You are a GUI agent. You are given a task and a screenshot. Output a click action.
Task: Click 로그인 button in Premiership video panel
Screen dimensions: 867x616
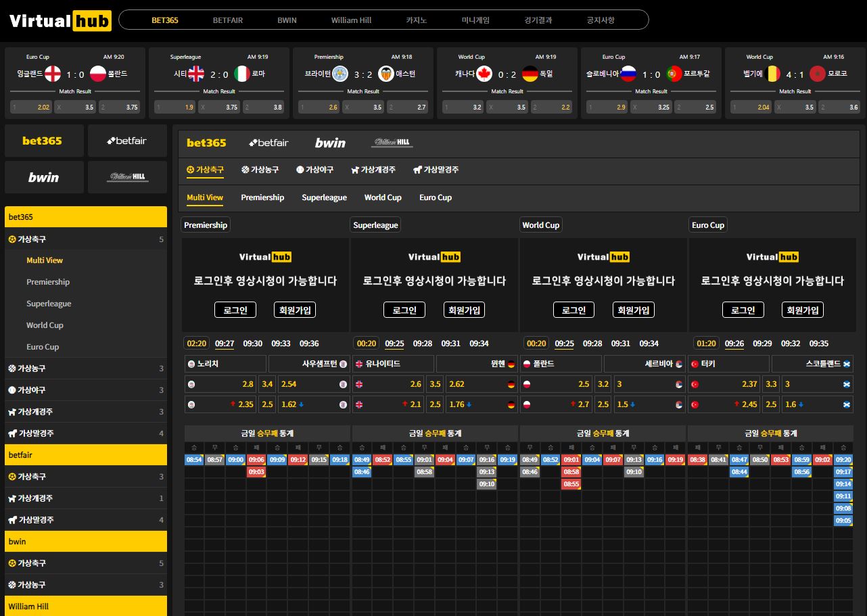(235, 310)
